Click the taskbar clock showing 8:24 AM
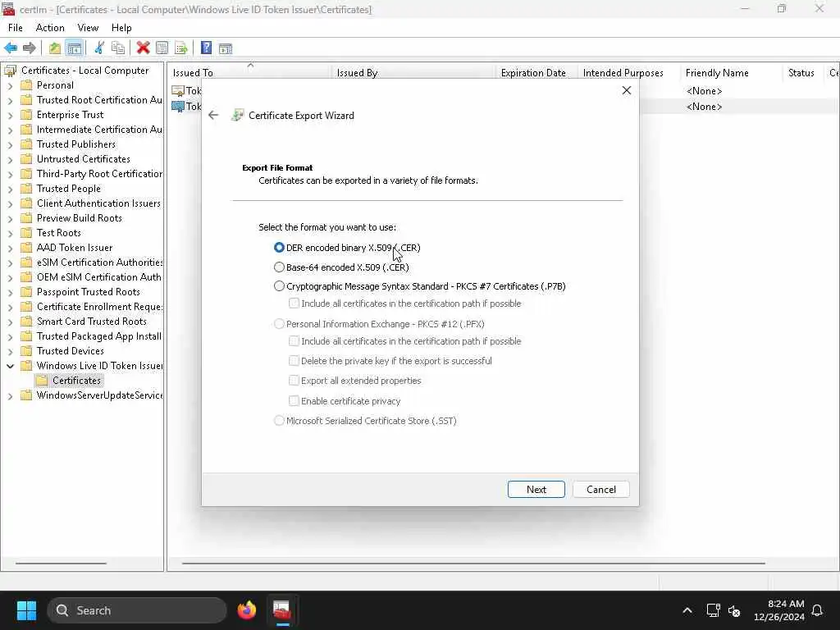The width and height of the screenshot is (840, 630). [778, 610]
